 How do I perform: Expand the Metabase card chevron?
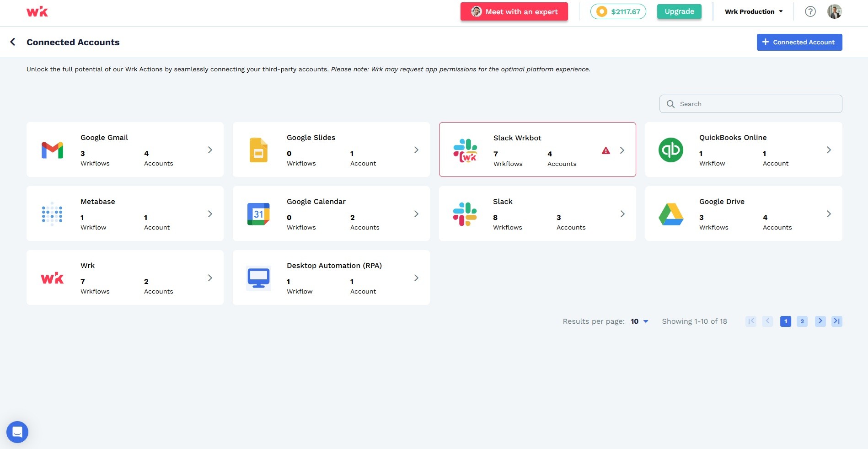[x=210, y=214]
